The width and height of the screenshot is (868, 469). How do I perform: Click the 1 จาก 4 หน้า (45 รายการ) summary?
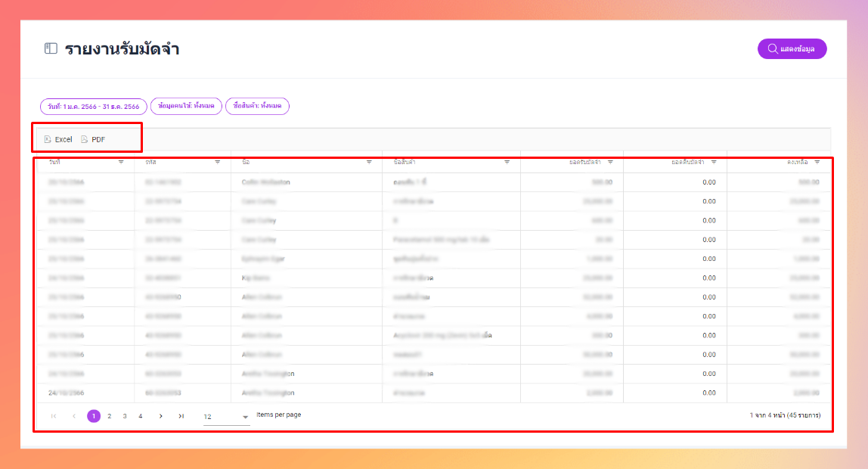(785, 415)
